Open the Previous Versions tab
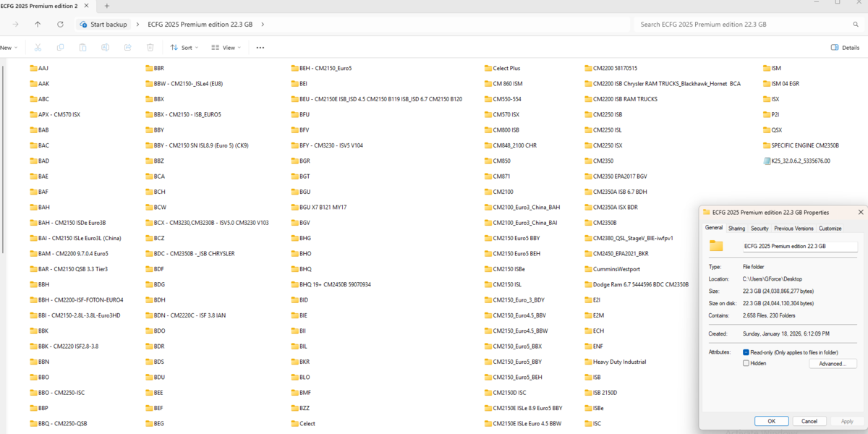Screen dimensions: 868x434 pyautogui.click(x=793, y=228)
